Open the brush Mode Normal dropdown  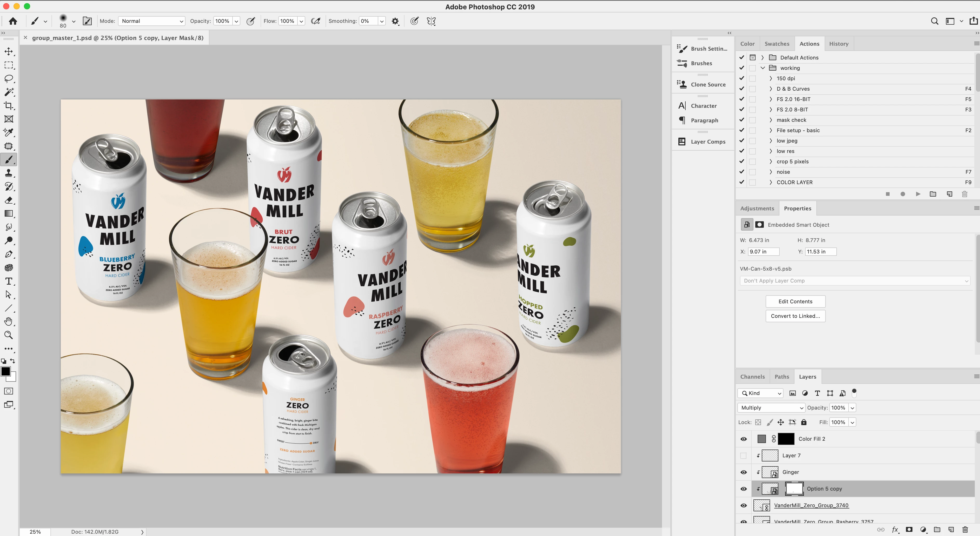152,21
